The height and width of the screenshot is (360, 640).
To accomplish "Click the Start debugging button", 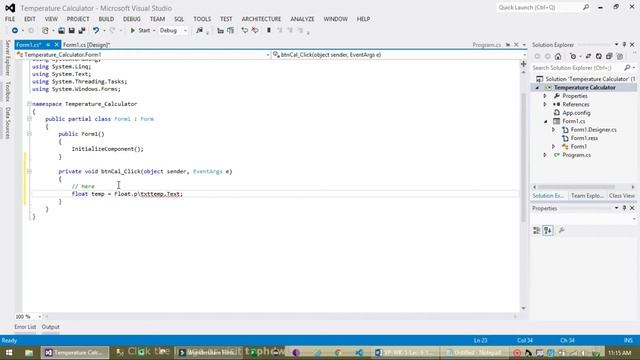I will 140,31.
